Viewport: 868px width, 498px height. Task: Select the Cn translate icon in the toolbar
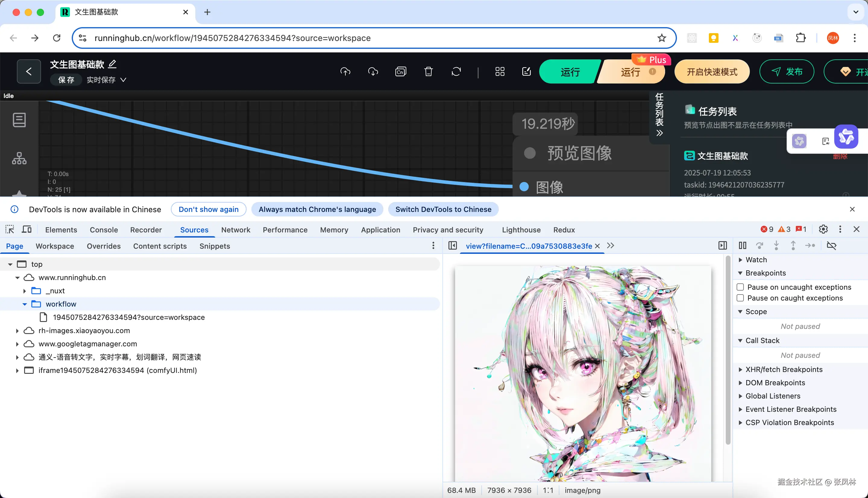click(400, 71)
